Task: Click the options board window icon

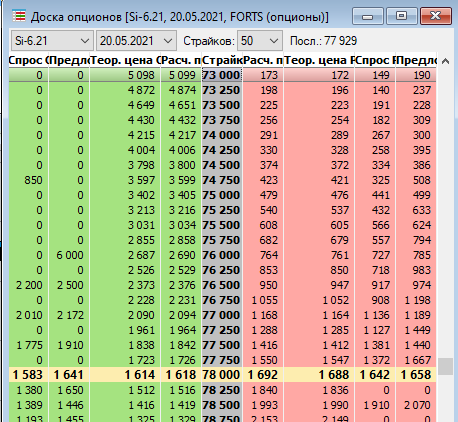Action: (19, 16)
